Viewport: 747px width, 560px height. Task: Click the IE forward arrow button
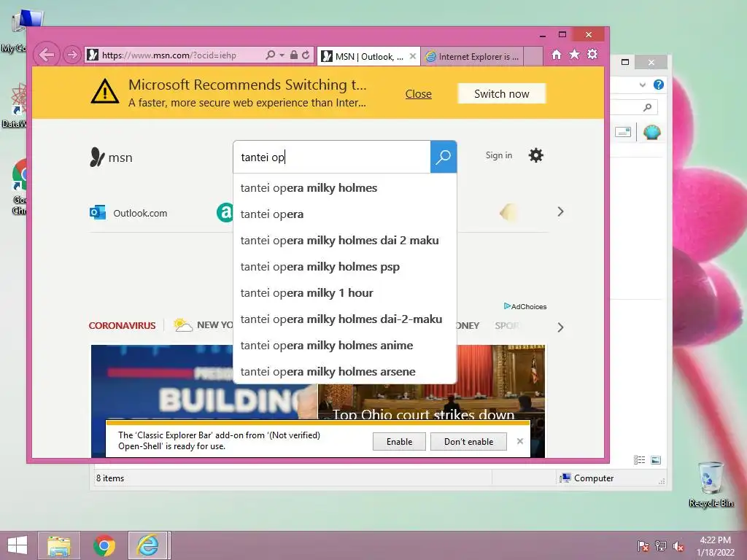[72, 55]
